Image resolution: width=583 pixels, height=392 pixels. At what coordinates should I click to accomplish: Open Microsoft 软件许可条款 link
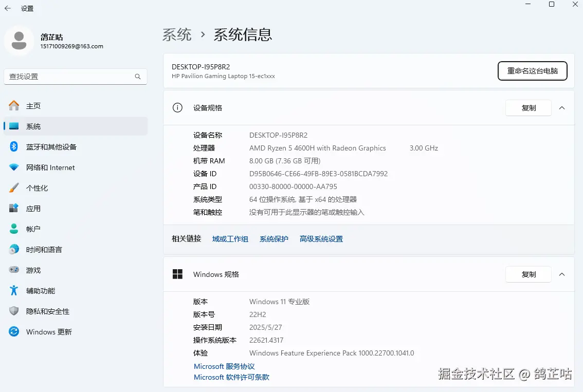[x=231, y=377]
